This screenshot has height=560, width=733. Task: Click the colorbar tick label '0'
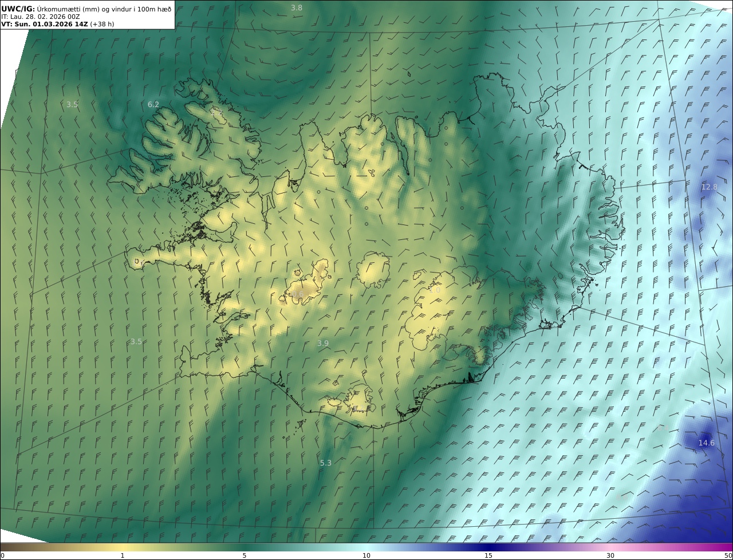click(x=2, y=555)
